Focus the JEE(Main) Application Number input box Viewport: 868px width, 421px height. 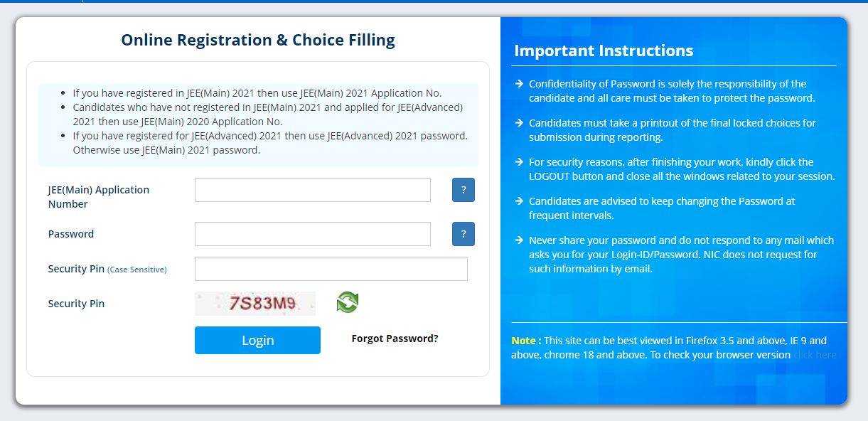[312, 190]
